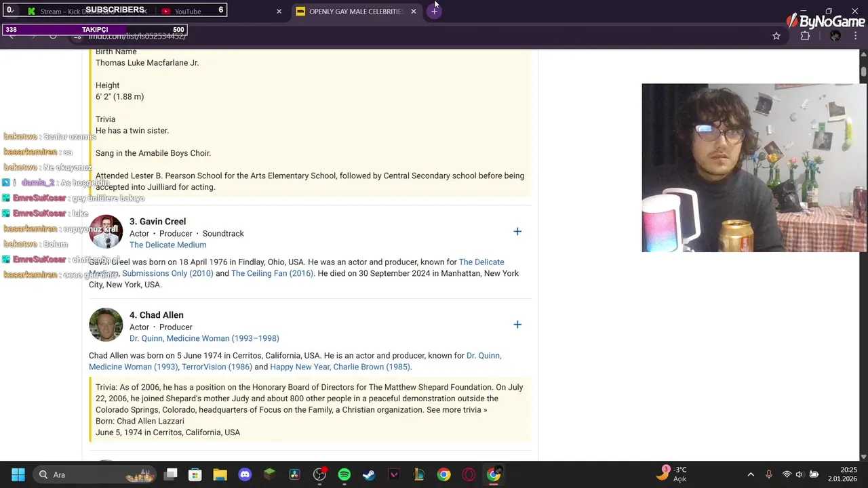Show hidden tray icons chevron

click(x=751, y=474)
